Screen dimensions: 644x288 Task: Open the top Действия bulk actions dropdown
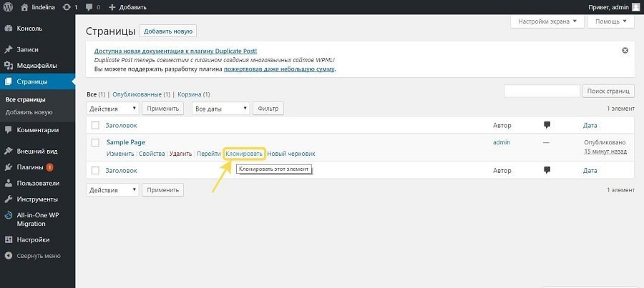(112, 109)
